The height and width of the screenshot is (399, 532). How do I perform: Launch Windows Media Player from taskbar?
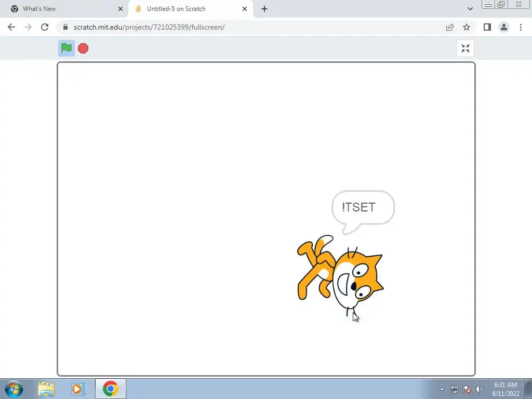pyautogui.click(x=78, y=389)
